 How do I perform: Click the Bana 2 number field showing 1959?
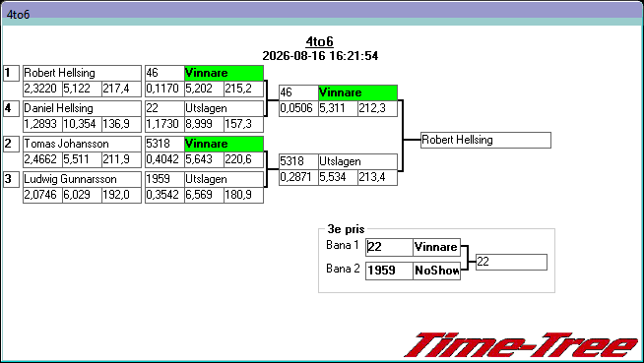pos(389,271)
